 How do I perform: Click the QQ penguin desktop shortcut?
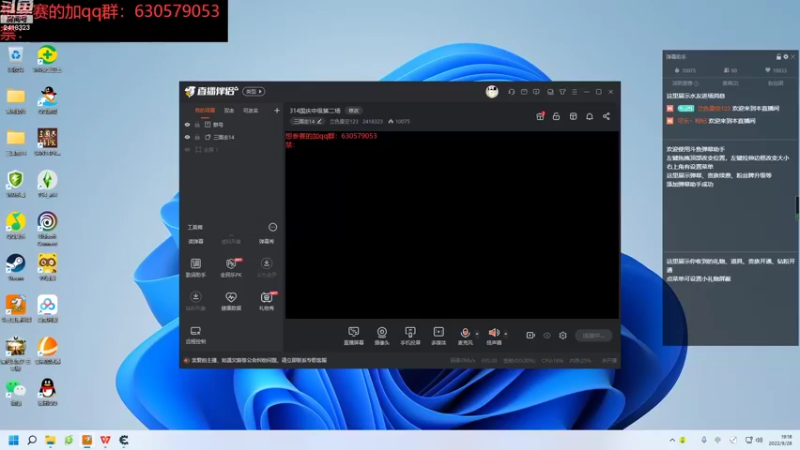click(x=47, y=392)
